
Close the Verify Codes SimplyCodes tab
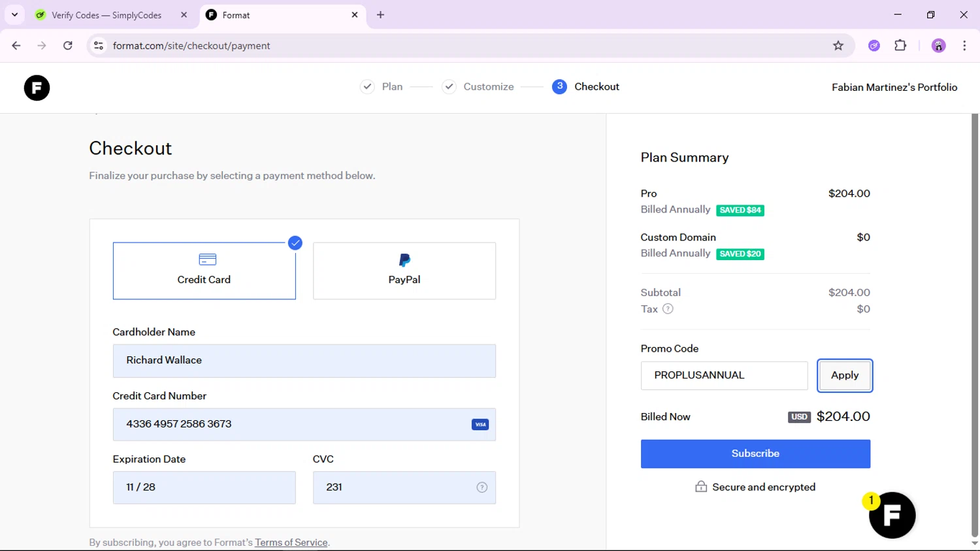click(184, 14)
